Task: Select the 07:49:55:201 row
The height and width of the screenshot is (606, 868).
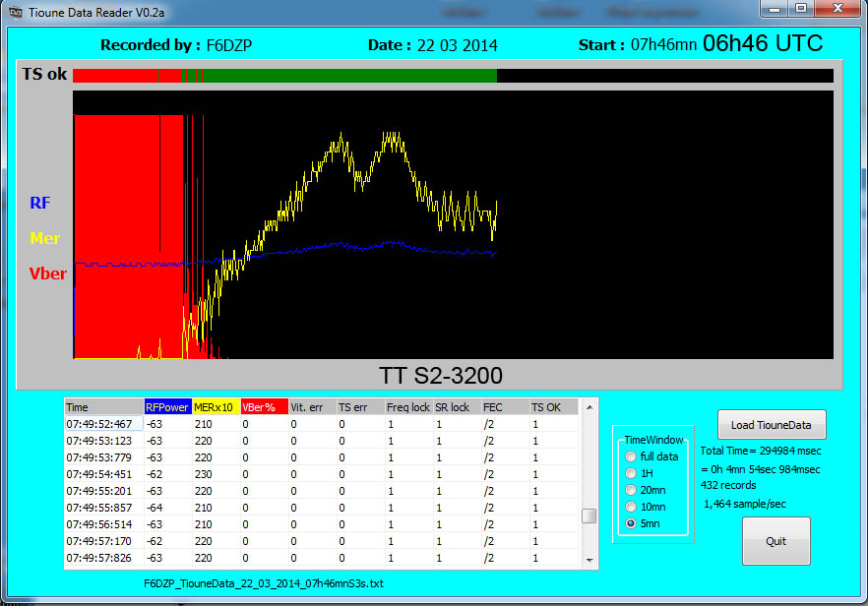Action: pos(321,490)
